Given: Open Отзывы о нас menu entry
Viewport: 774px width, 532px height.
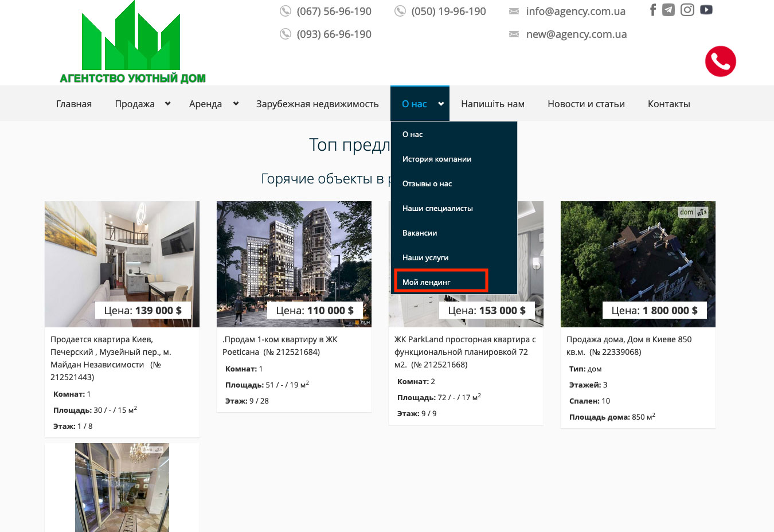Looking at the screenshot, I should coord(427,183).
